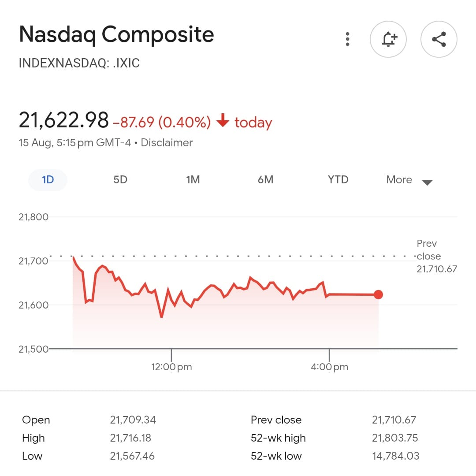Switch to the 5D chart range
The image size is (476, 476).
pyautogui.click(x=120, y=180)
